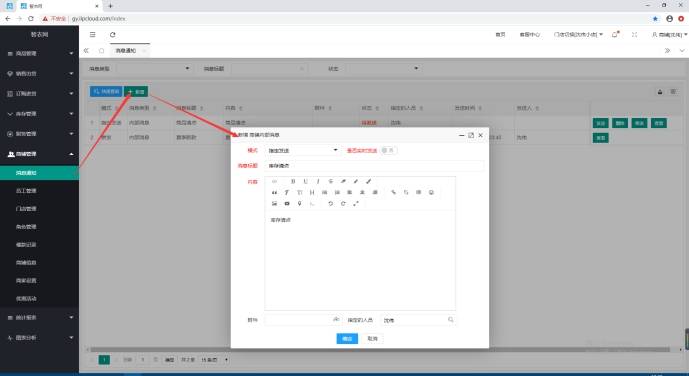This screenshot has height=376, width=689.
Task: Apply italic style in the message editor
Action: [x=318, y=181]
